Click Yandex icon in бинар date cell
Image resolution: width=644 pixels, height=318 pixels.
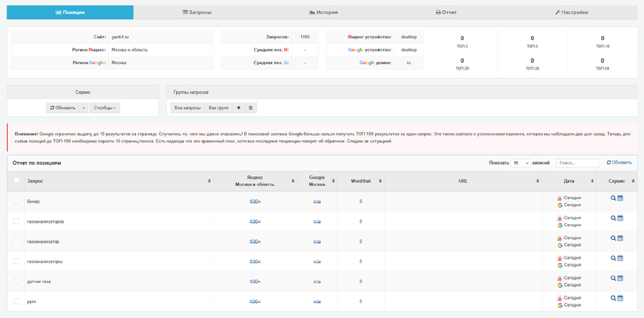click(x=560, y=198)
